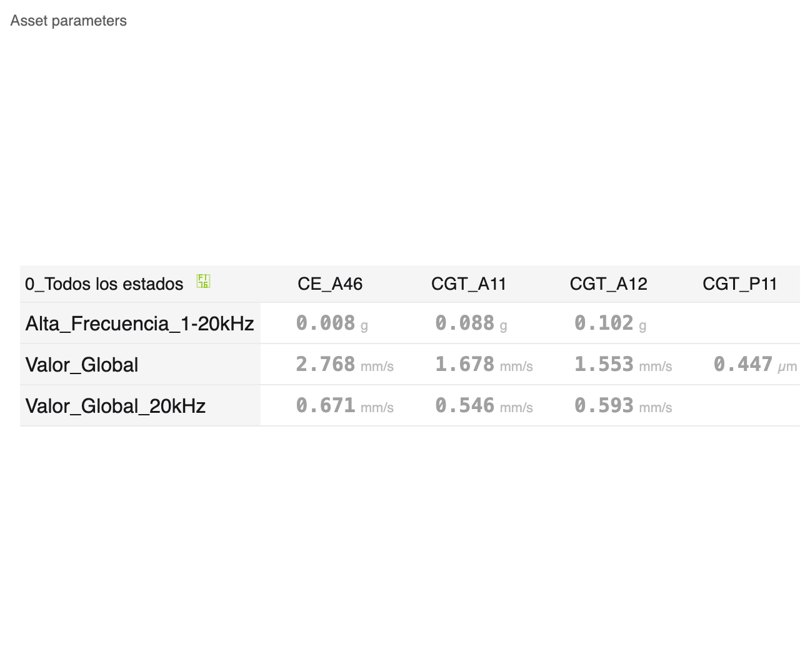
Task: Click the 1.553 mm/s value
Action: [624, 364]
